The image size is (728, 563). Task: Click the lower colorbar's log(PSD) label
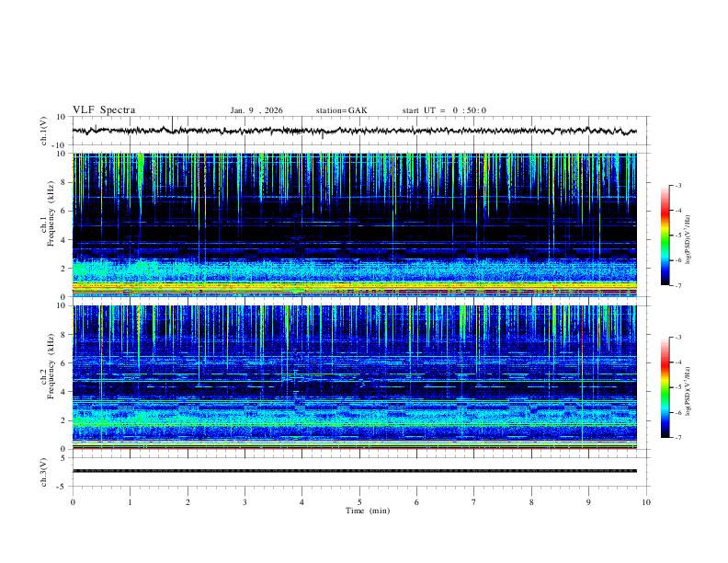coord(688,391)
